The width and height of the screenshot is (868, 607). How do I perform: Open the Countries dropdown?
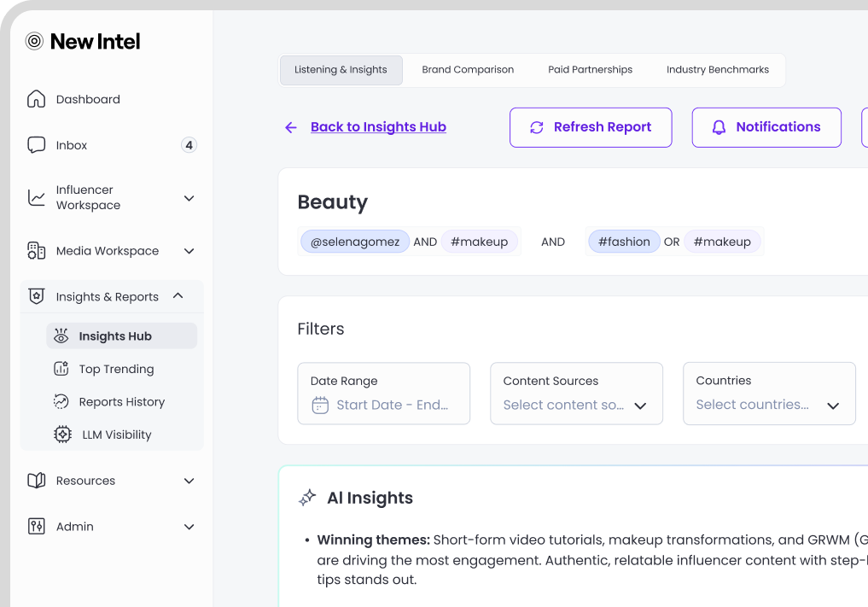point(769,394)
